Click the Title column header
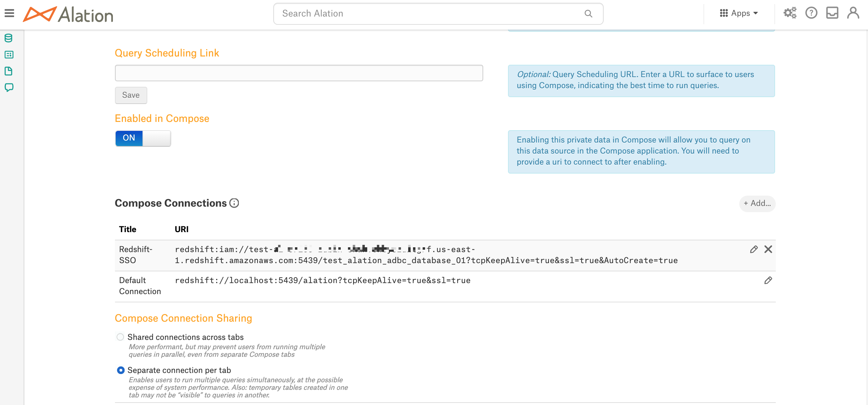Image resolution: width=868 pixels, height=405 pixels. coord(127,229)
